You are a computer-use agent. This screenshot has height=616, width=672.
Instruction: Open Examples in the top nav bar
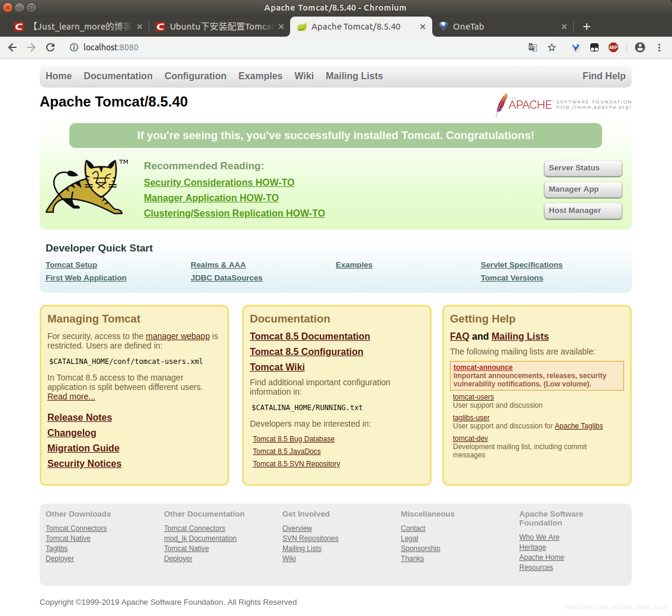[261, 76]
